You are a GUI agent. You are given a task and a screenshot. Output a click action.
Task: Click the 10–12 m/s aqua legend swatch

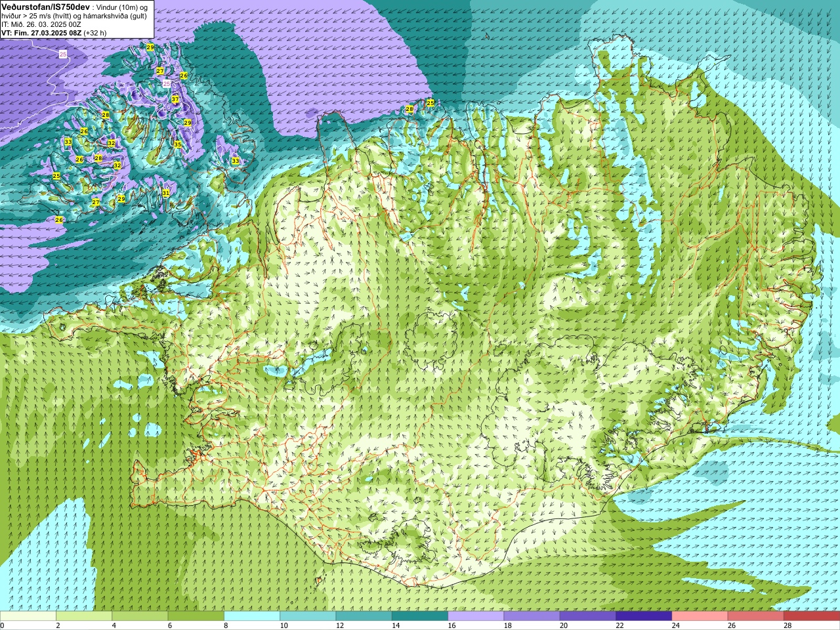[x=308, y=616]
